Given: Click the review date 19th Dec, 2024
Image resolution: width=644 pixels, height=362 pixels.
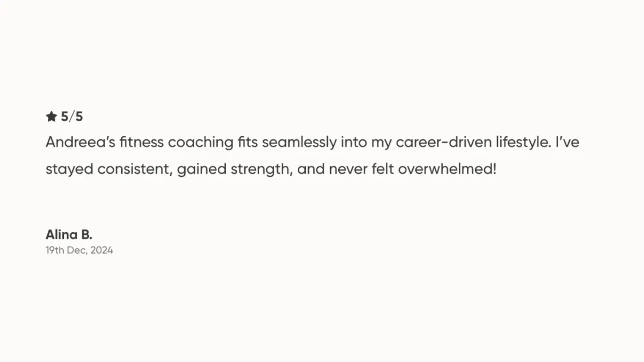Looking at the screenshot, I should [79, 250].
